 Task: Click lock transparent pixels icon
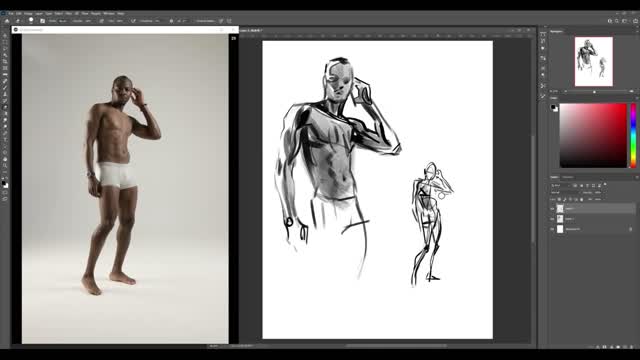(560, 200)
